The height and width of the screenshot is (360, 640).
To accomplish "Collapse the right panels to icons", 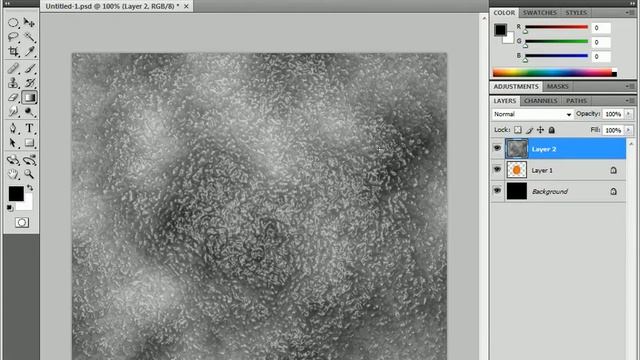I will (633, 3).
